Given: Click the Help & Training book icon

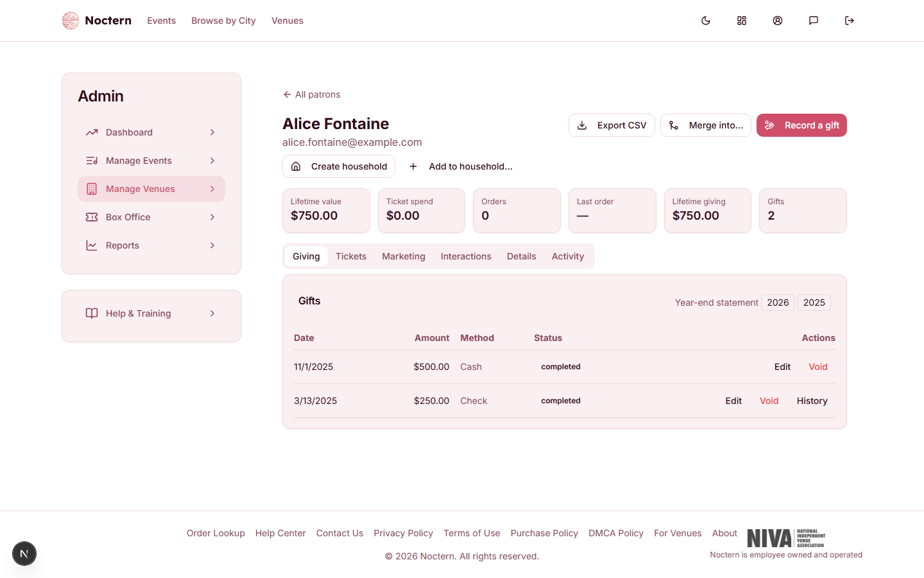Looking at the screenshot, I should pyautogui.click(x=92, y=313).
